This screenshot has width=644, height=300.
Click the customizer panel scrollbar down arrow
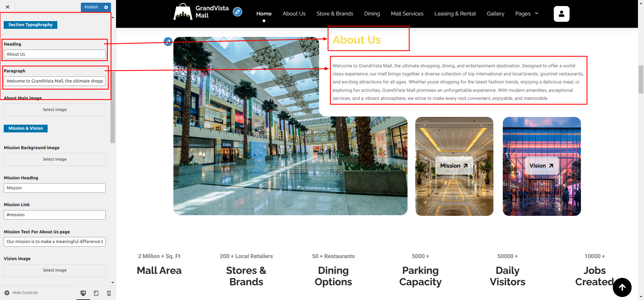click(x=113, y=283)
